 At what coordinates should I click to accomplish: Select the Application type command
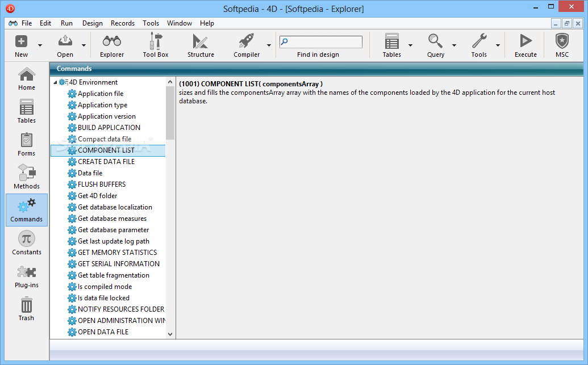102,105
